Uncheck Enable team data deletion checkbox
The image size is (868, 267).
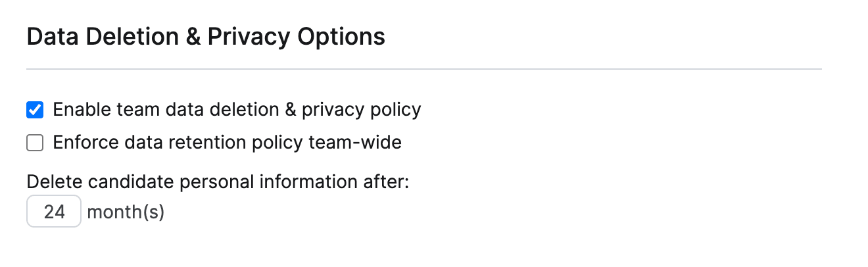pos(35,110)
